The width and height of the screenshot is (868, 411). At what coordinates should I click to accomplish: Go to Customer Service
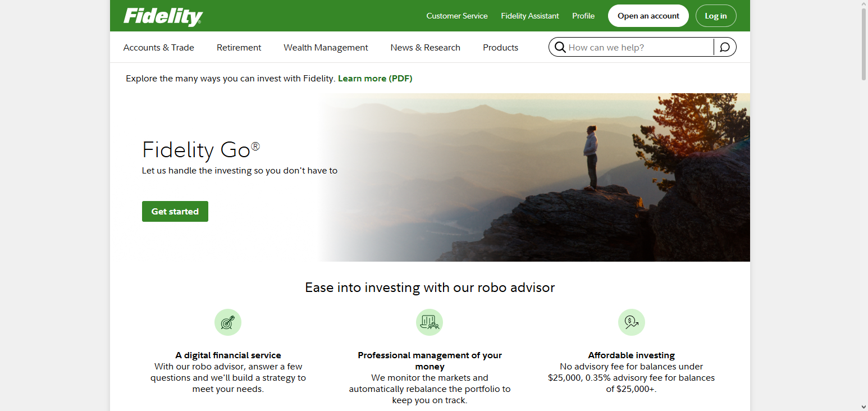pos(456,16)
